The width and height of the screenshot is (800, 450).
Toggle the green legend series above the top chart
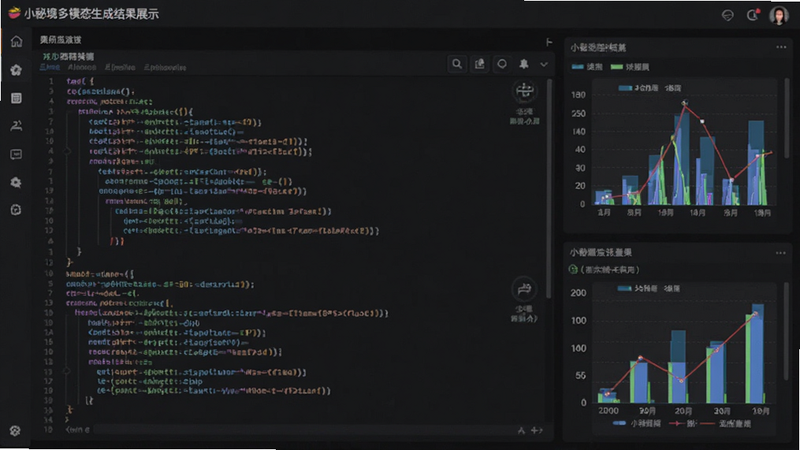630,67
